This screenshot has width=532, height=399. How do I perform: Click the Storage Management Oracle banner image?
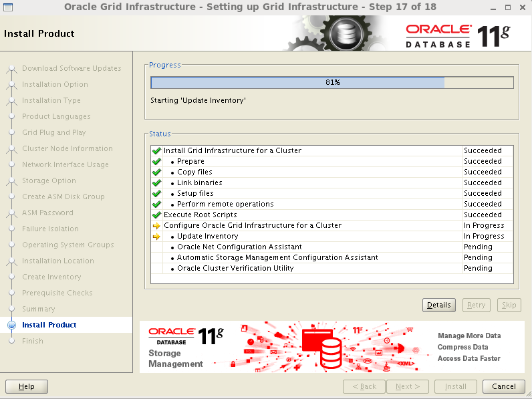tap(332, 347)
